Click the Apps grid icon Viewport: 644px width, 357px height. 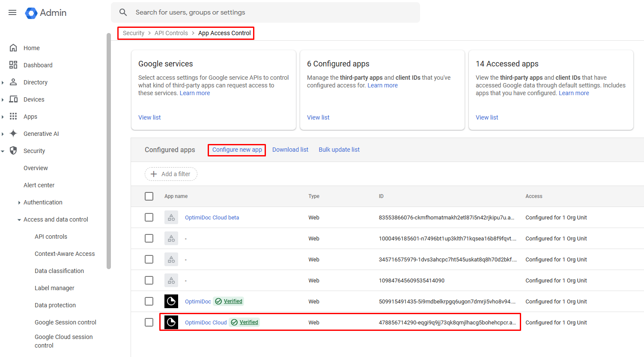click(13, 116)
